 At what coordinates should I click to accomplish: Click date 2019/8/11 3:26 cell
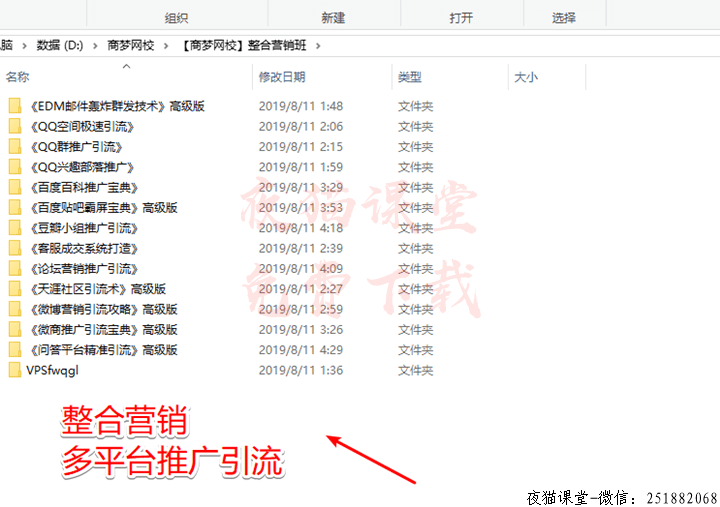[x=301, y=329]
